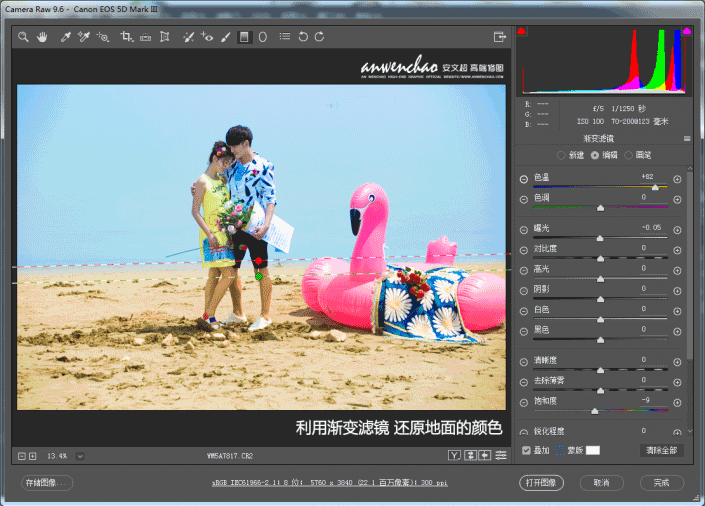705x506 pixels.
Task: Select the 画笔 radio button
Action: [x=628, y=155]
